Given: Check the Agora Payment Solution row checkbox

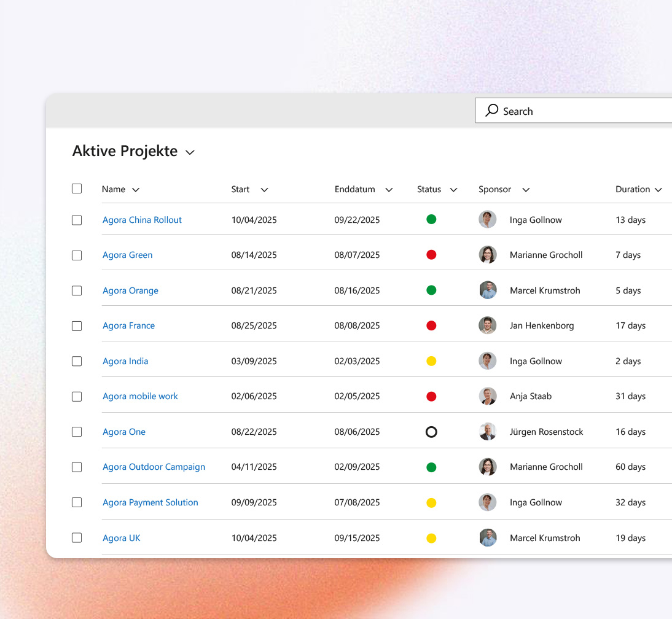Looking at the screenshot, I should point(77,502).
